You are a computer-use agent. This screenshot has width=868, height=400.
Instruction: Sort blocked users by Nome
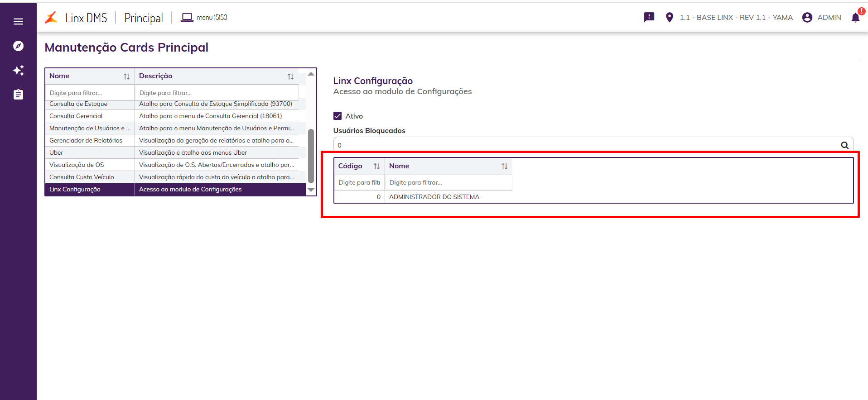pyautogui.click(x=504, y=166)
